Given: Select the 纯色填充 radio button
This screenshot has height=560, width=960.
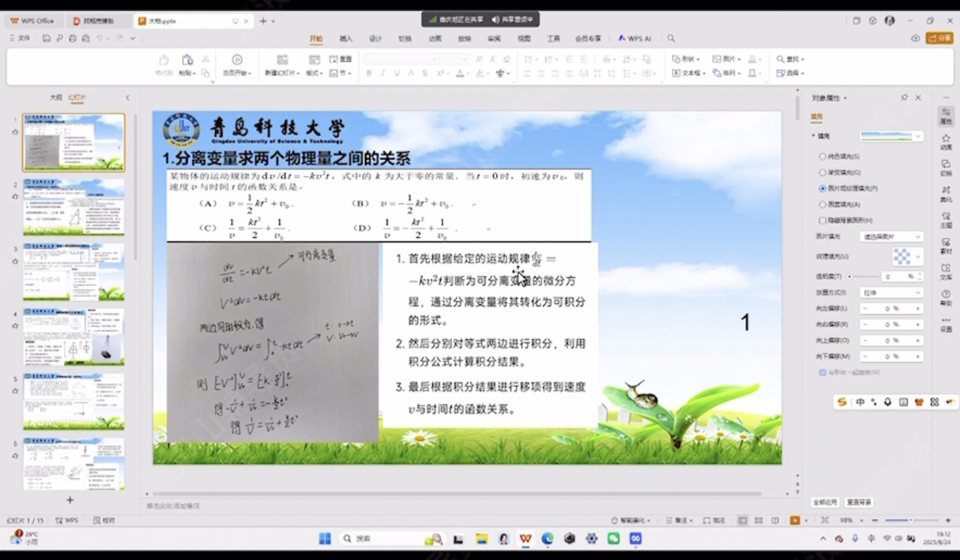Looking at the screenshot, I should [x=823, y=156].
